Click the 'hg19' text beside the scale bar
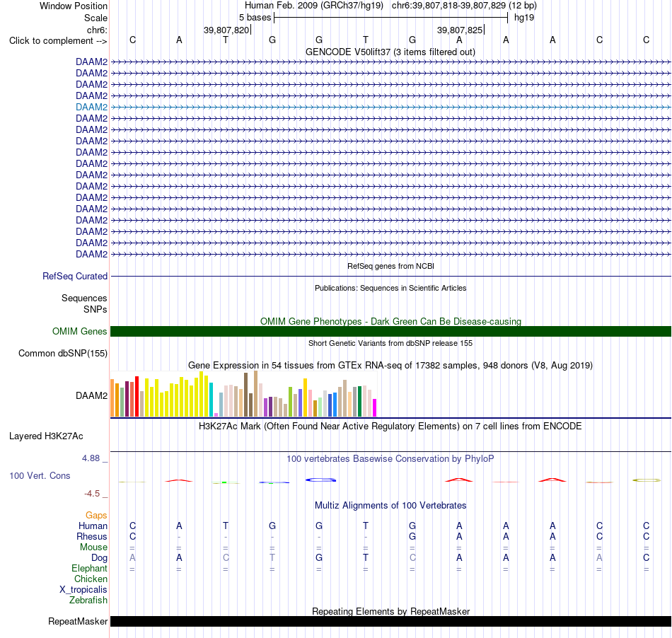 [524, 18]
